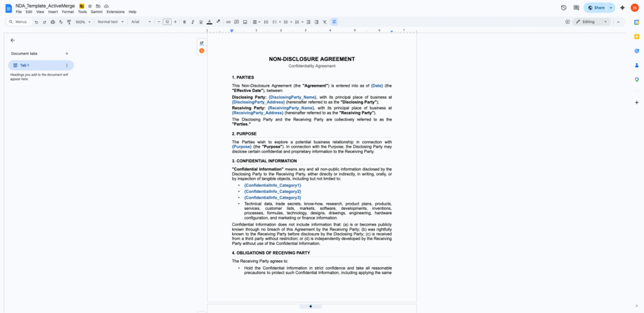Viewport: 644px width, 313px height.
Task: Run spelling and grammar check
Action: click(x=61, y=22)
